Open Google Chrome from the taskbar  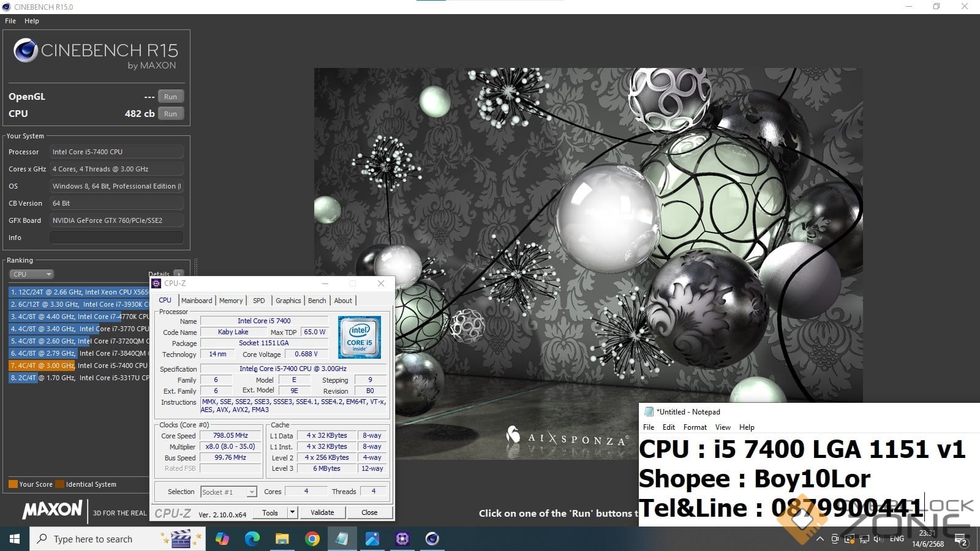pos(312,539)
